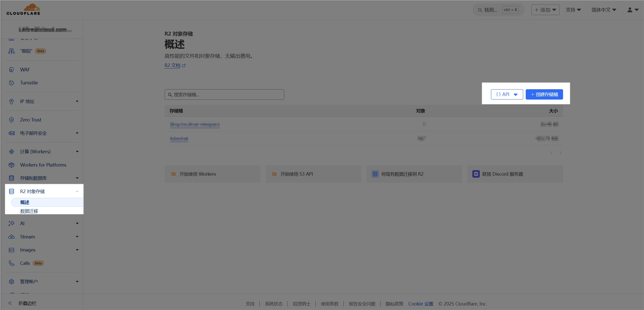Click the 搜索存储桶 search field
This screenshot has width=644, height=310.
click(x=224, y=95)
